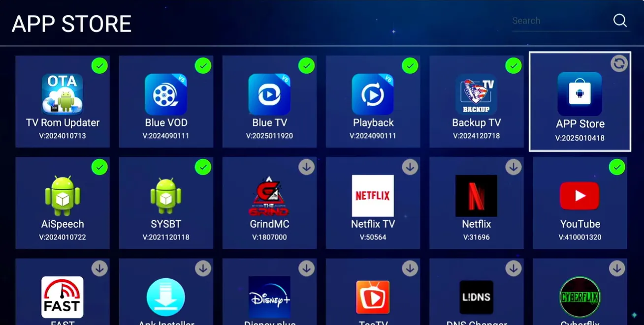The width and height of the screenshot is (644, 325).
Task: Select the Netflix TV white logo
Action: point(373,196)
